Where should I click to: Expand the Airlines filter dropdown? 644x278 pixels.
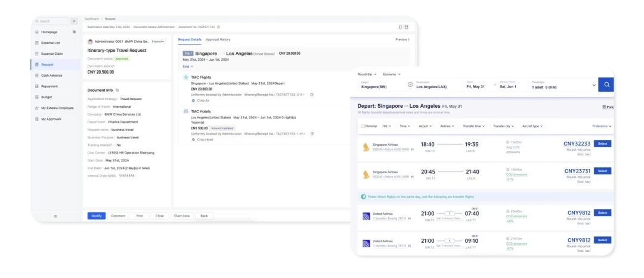point(447,126)
